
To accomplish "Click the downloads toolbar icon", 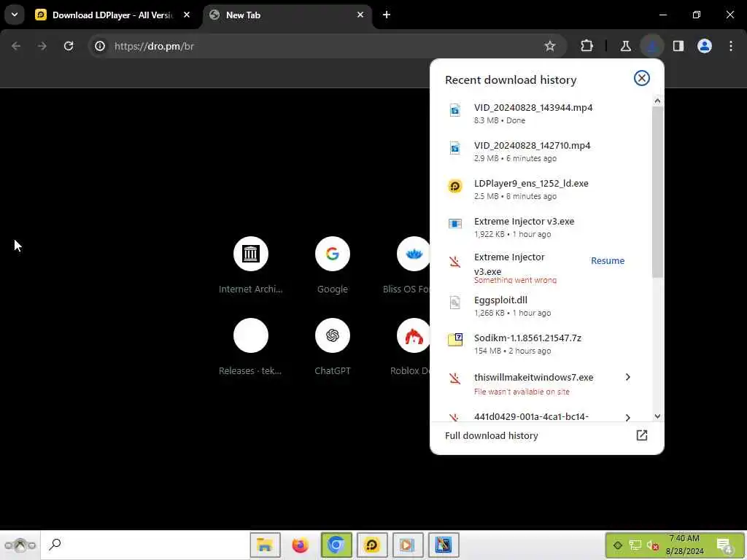I will [x=651, y=46].
